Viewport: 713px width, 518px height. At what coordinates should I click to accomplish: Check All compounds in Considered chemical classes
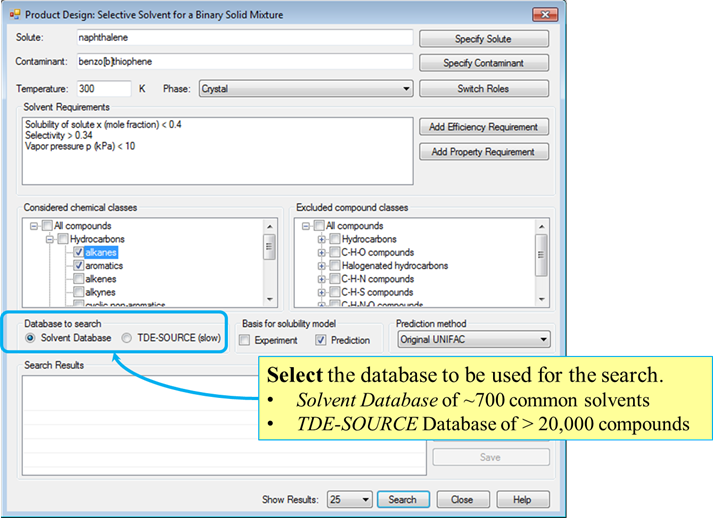click(47, 226)
